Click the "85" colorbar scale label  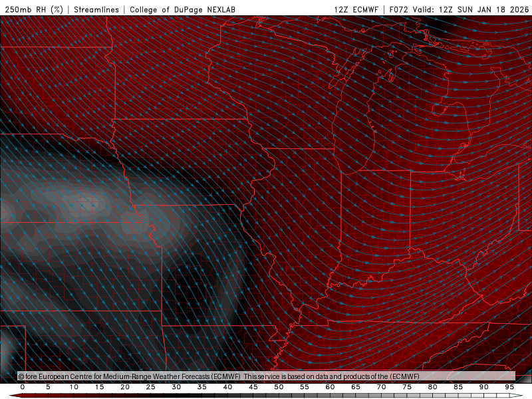point(458,387)
